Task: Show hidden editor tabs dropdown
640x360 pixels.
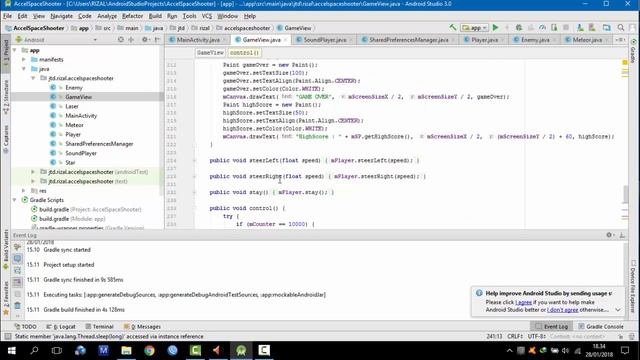Action: click(x=620, y=40)
